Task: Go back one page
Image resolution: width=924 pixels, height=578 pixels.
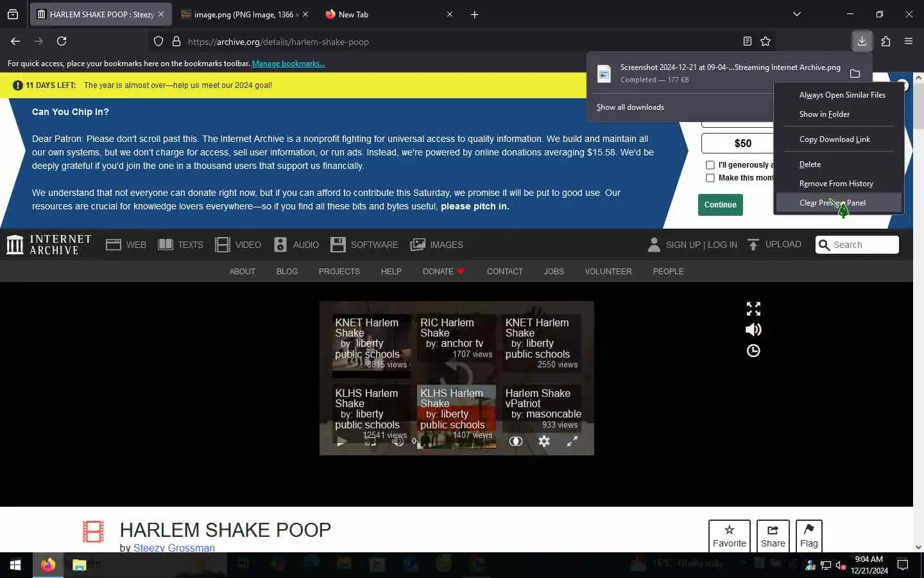Action: (x=15, y=41)
